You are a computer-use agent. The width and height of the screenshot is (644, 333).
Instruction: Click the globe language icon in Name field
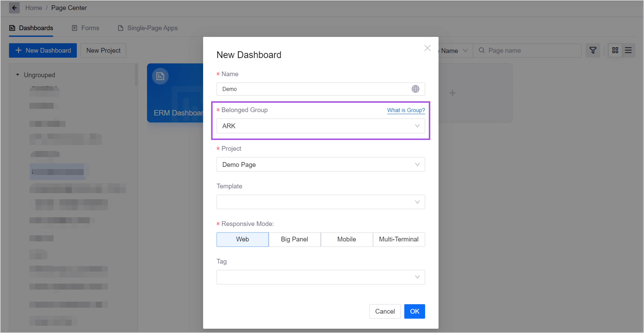click(415, 89)
